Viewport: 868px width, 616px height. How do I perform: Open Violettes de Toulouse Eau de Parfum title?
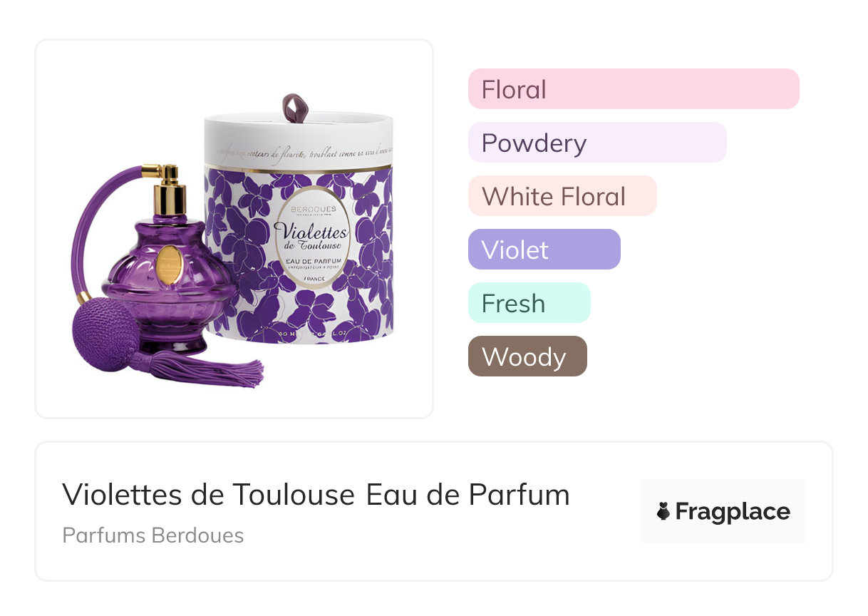click(316, 495)
